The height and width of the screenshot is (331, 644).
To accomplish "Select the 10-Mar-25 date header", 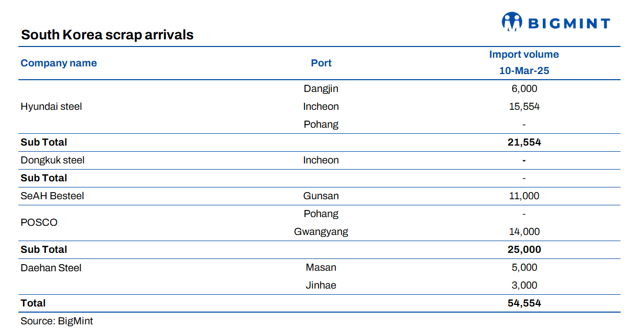I will click(x=524, y=71).
